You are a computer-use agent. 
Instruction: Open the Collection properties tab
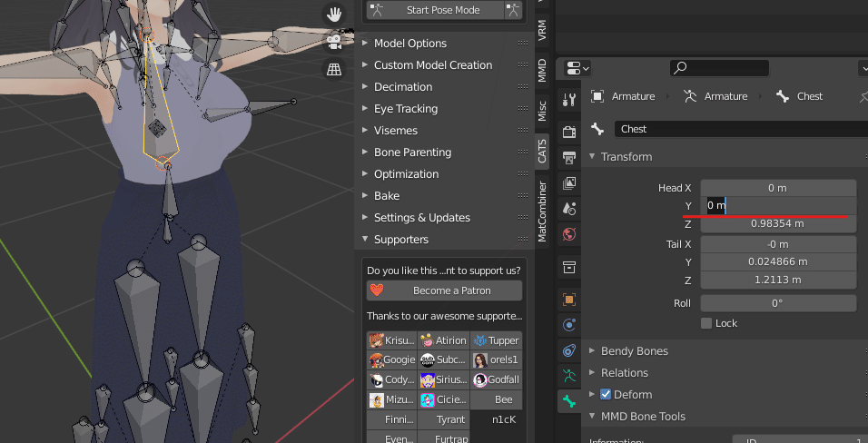569,268
